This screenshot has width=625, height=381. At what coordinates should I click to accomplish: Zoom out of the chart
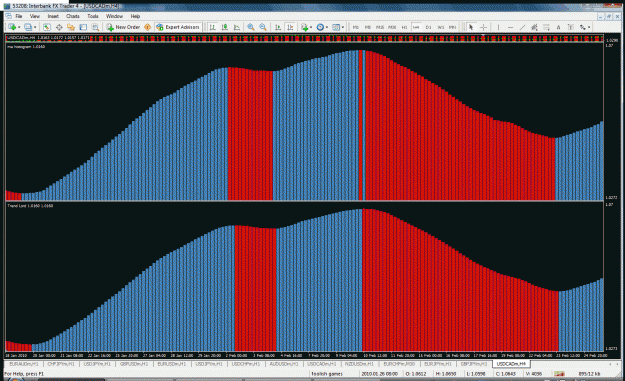coord(263,27)
